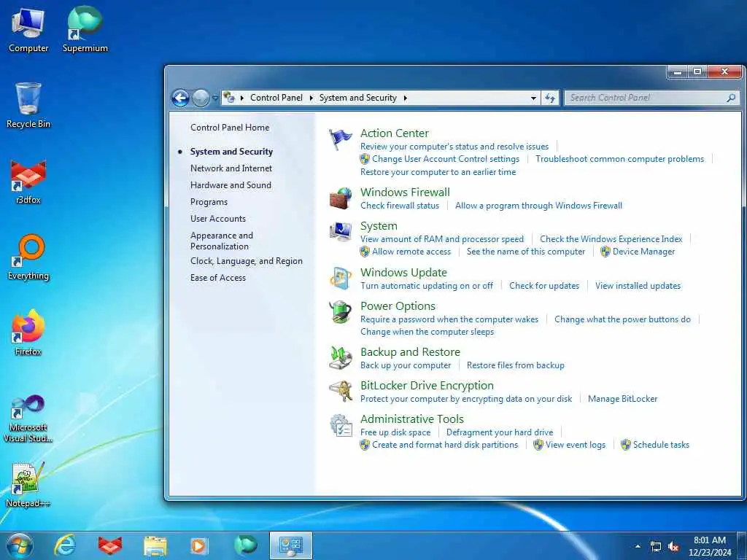The image size is (747, 560).
Task: Click the Forward navigation button
Action: tap(201, 98)
